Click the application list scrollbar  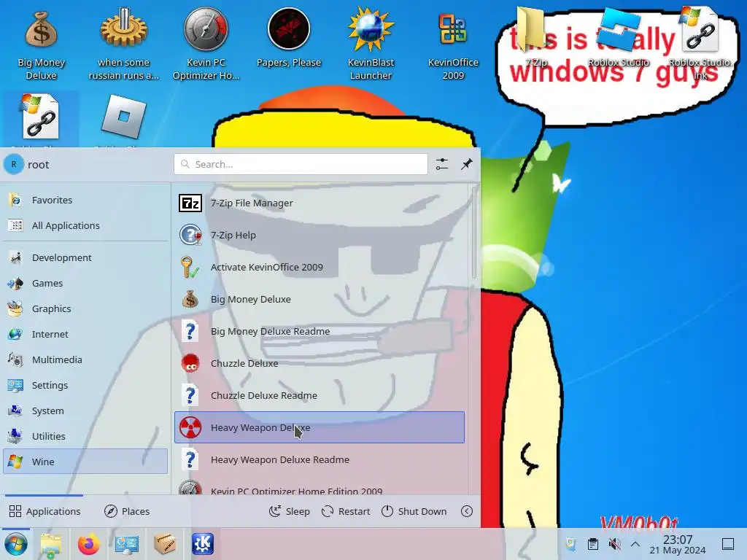[473, 233]
